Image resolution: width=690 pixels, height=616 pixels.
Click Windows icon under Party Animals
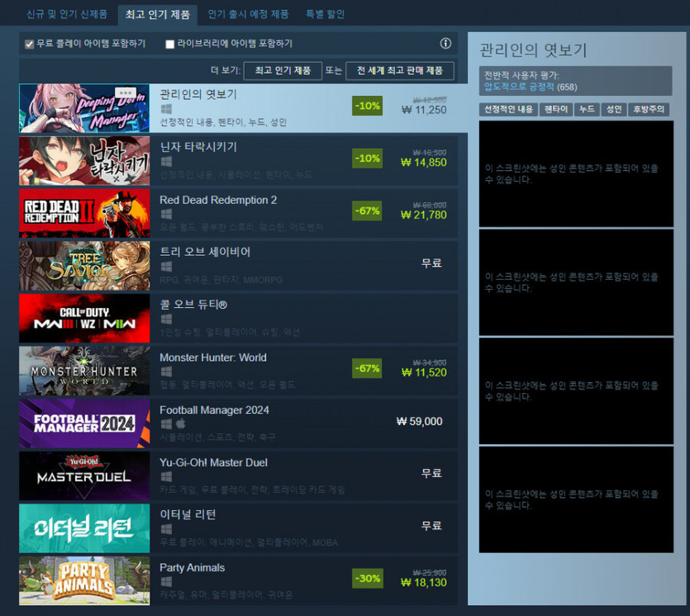(166, 581)
